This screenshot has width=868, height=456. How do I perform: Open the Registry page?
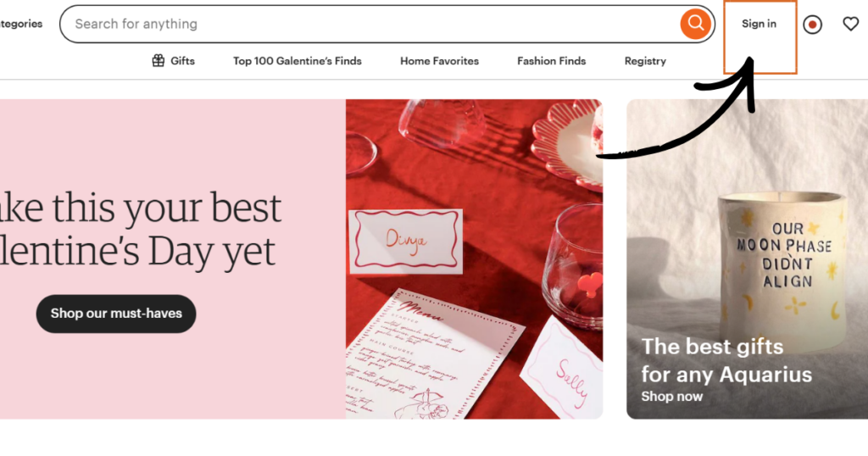tap(645, 61)
